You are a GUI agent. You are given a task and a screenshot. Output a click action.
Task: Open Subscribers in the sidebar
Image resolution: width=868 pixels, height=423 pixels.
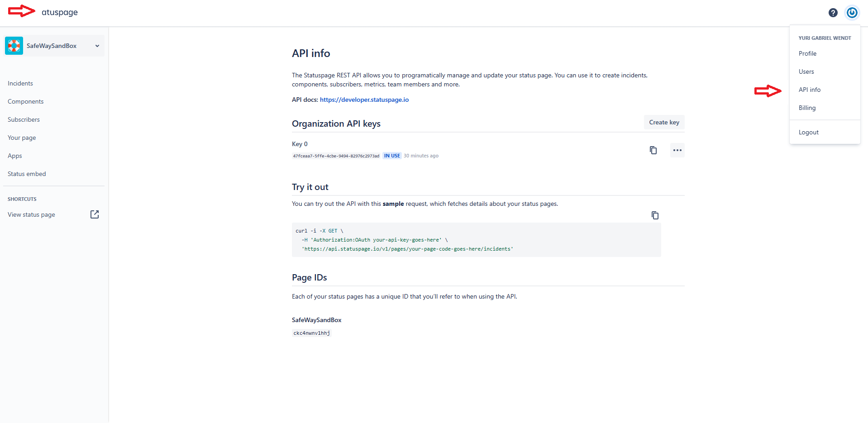pos(24,119)
